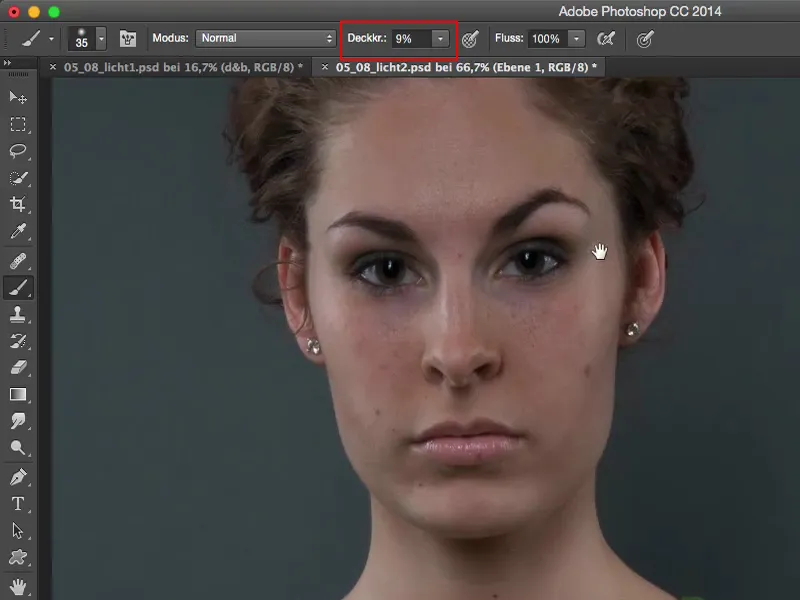Viewport: 800px width, 600px height.
Task: Select the Hand tool in the toolbox
Action: 18,587
